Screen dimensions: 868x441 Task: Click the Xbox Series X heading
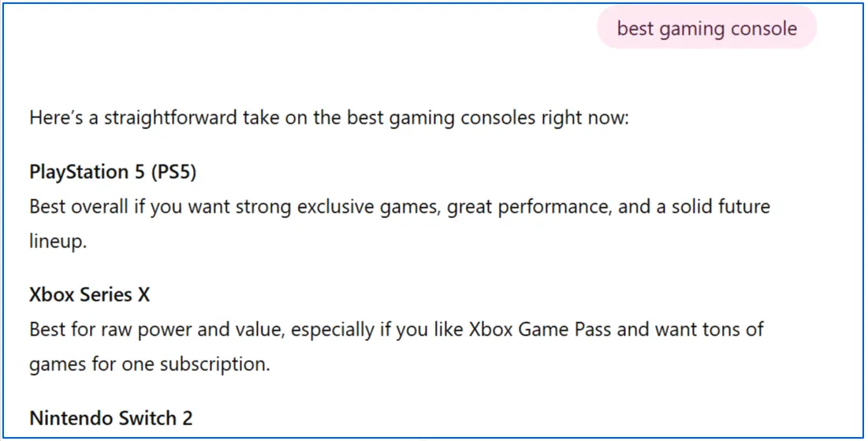[89, 295]
